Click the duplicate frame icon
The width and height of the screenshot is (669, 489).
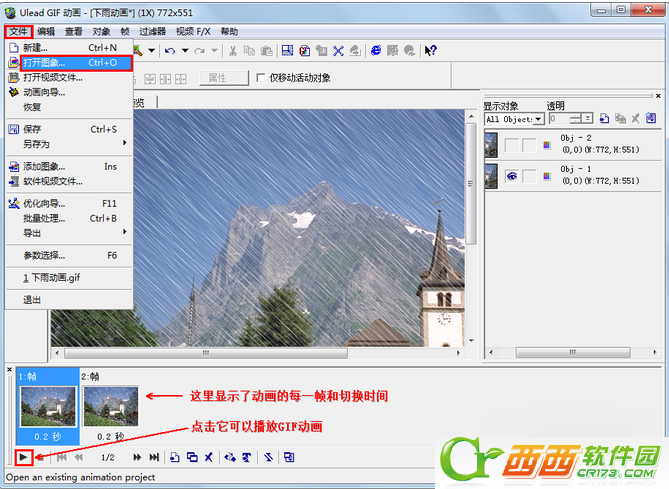pyautogui.click(x=192, y=457)
